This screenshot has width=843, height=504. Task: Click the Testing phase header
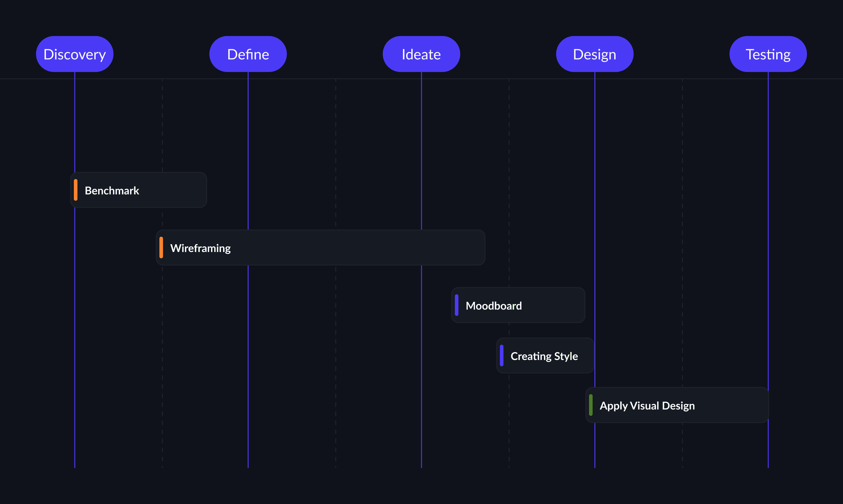coord(768,54)
